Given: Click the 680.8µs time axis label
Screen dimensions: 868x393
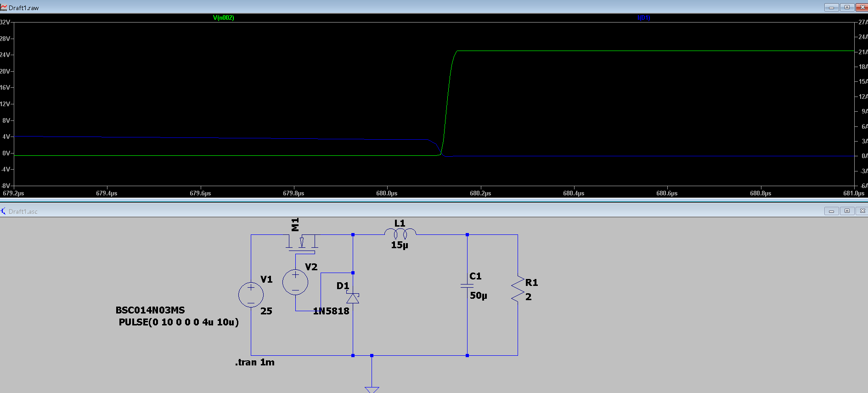Looking at the screenshot, I should tap(761, 194).
